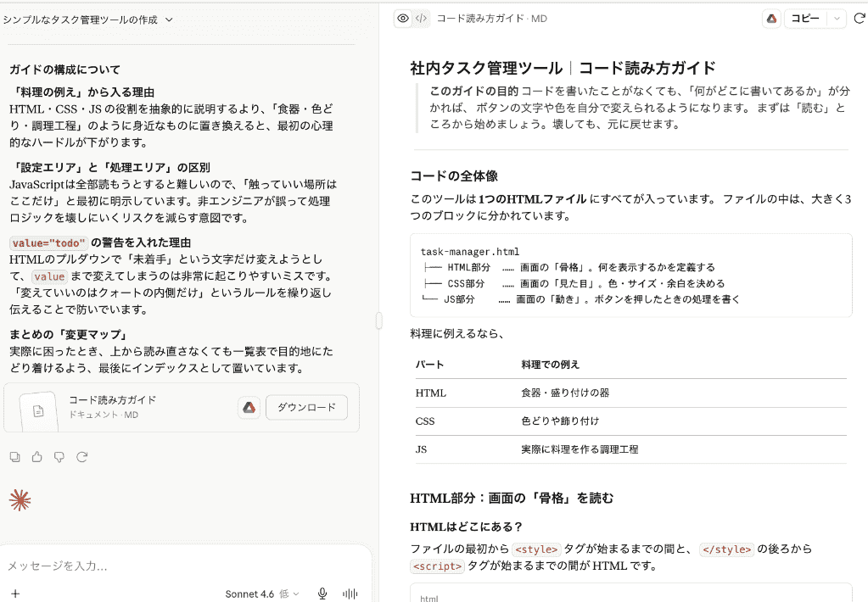Click the 料理での例え column header
868x602 pixels.
pos(551,365)
